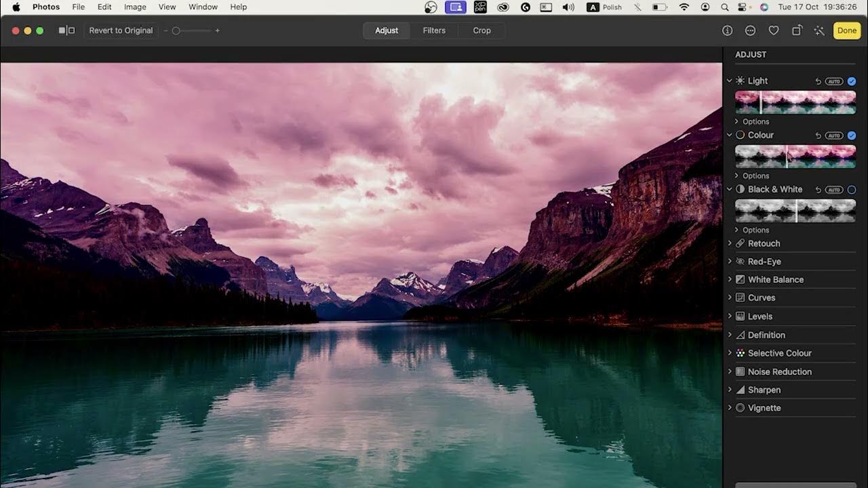The height and width of the screenshot is (488, 868).
Task: Open the photo info icon
Action: pyautogui.click(x=727, y=30)
